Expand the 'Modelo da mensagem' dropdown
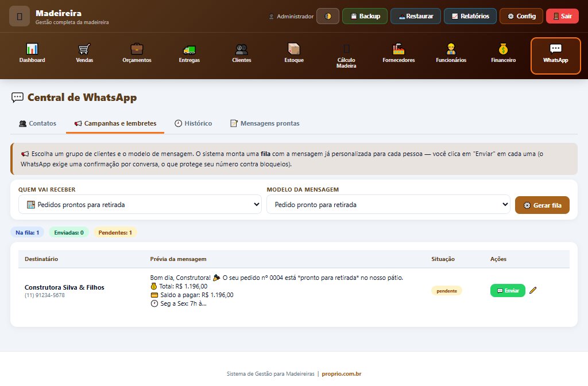Viewport: 588px width, 386px height. point(388,204)
